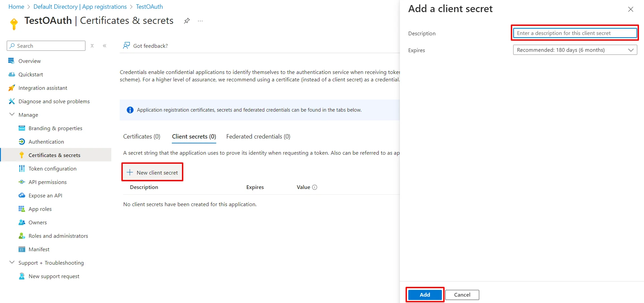The width and height of the screenshot is (644, 303).
Task: Navigate to App registrations breadcrumb link
Action: pyautogui.click(x=104, y=6)
